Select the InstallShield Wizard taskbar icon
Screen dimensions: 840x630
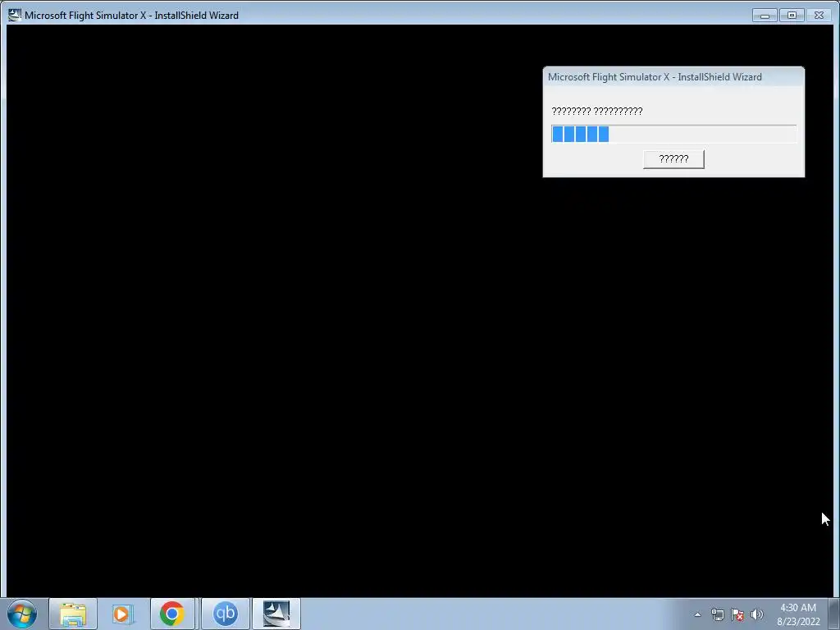[276, 614]
